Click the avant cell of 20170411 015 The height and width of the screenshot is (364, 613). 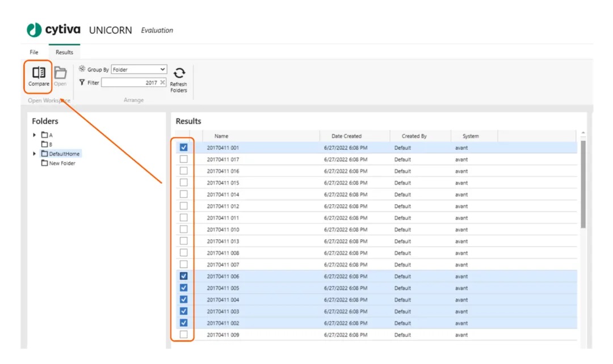click(461, 183)
